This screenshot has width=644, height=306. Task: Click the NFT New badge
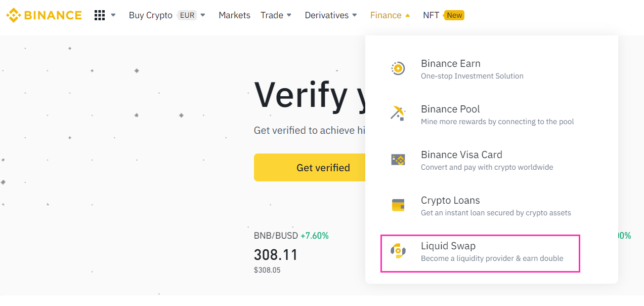454,15
